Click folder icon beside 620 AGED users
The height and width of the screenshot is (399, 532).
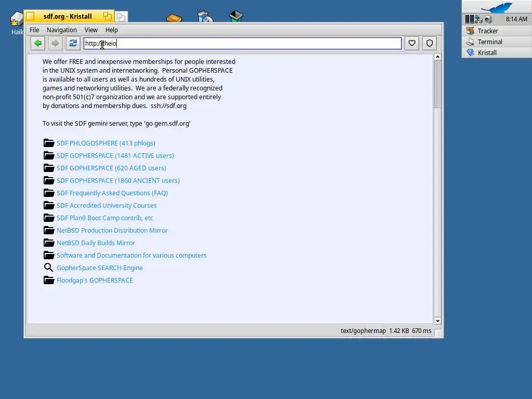[x=49, y=168]
